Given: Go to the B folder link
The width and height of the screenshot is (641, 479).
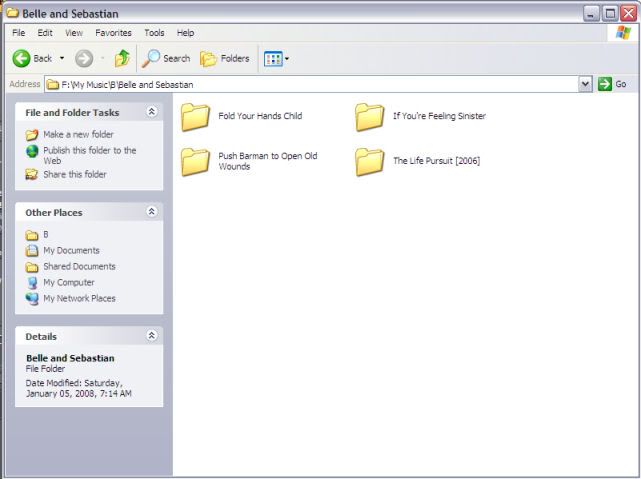Looking at the screenshot, I should click(x=46, y=235).
